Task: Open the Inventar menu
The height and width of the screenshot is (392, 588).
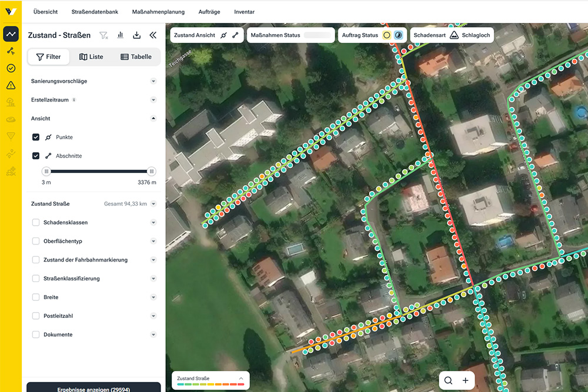Action: pos(244,12)
